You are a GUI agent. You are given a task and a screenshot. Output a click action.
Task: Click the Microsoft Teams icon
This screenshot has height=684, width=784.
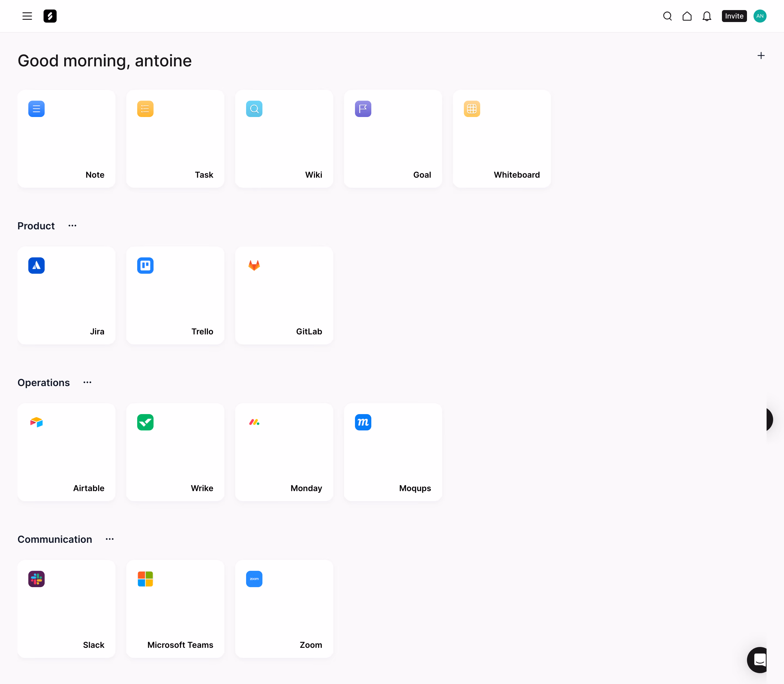click(145, 579)
